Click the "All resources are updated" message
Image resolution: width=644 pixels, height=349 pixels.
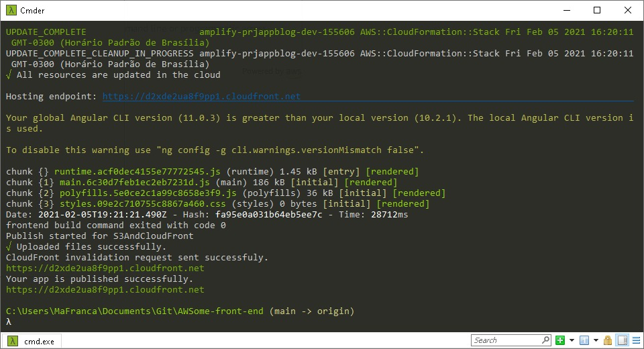coord(118,74)
